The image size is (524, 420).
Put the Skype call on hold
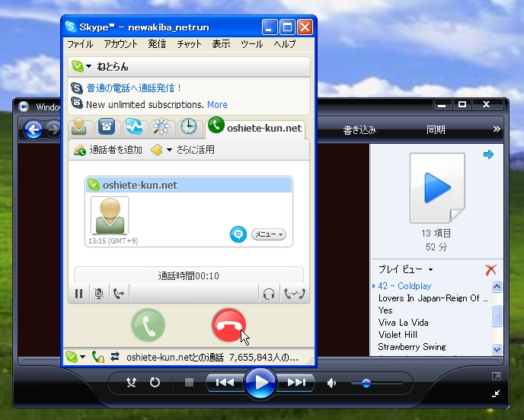[79, 294]
